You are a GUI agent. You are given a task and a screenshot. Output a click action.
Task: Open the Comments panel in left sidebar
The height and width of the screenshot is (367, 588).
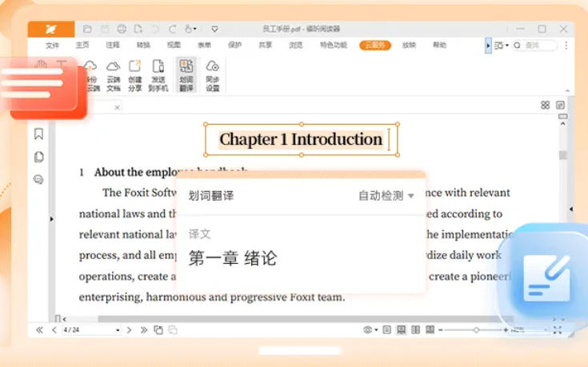point(38,180)
